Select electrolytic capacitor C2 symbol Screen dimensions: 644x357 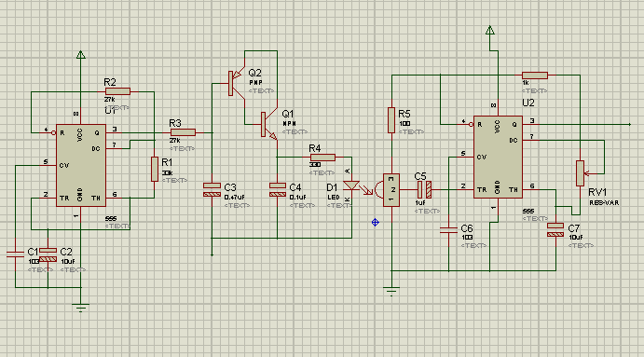tap(48, 254)
